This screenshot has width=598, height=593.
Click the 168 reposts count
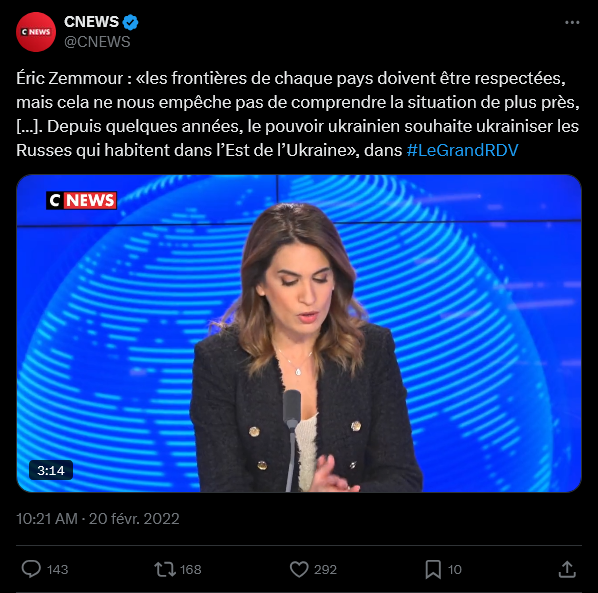tap(191, 570)
